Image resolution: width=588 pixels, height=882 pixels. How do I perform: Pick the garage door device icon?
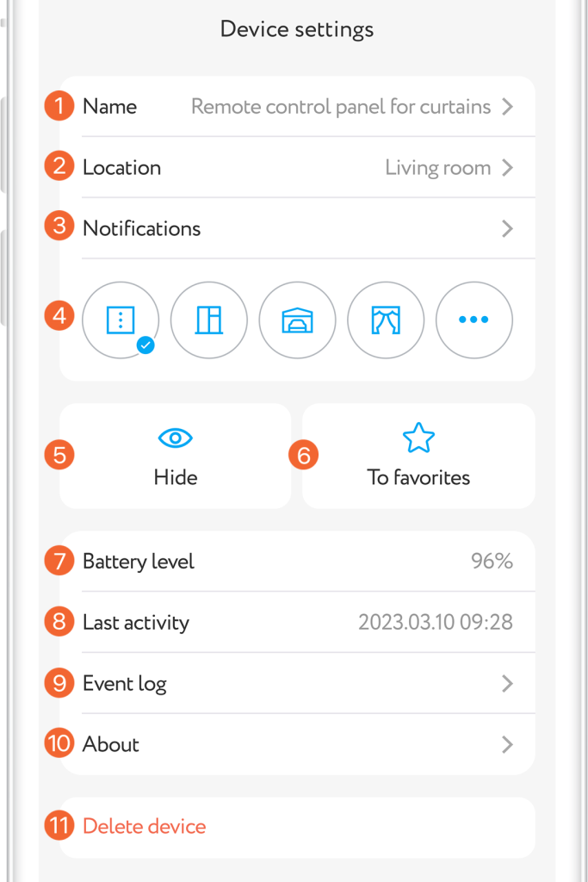tap(297, 320)
